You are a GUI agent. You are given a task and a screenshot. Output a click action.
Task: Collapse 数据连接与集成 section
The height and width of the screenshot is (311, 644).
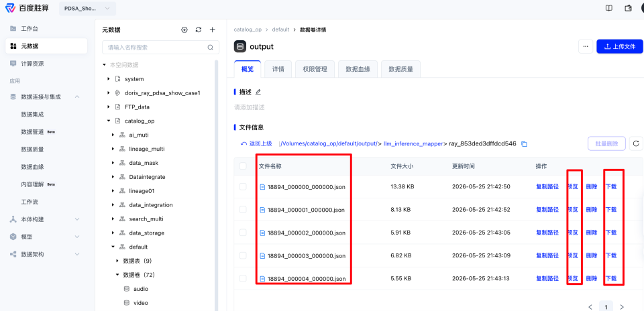pos(77,97)
